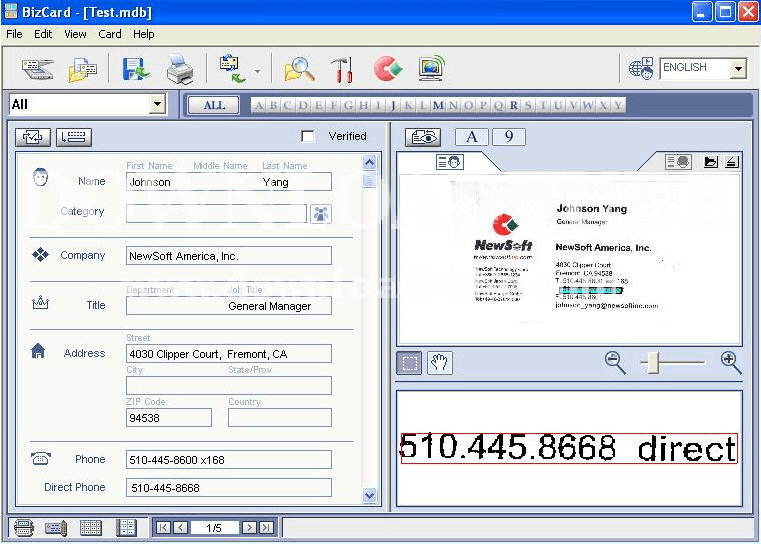Open the settings tools hammer icon
Image resolution: width=761 pixels, height=544 pixels.
(x=342, y=70)
